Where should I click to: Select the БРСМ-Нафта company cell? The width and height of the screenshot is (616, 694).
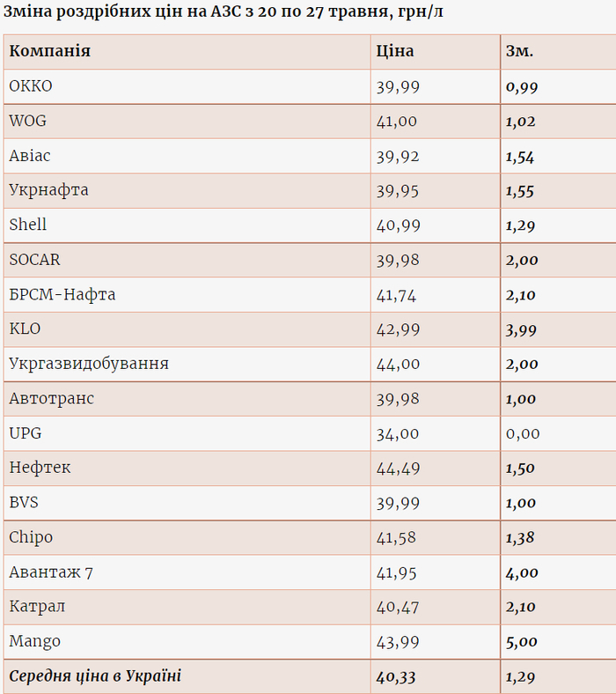tap(62, 294)
